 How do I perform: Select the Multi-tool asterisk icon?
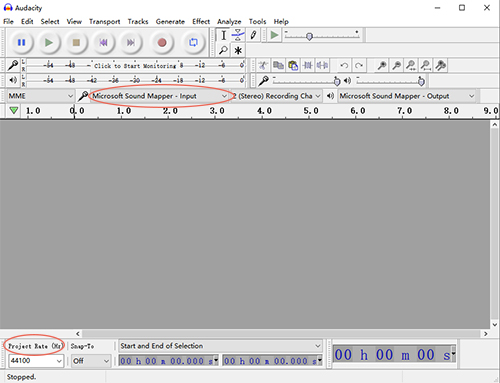[238, 50]
